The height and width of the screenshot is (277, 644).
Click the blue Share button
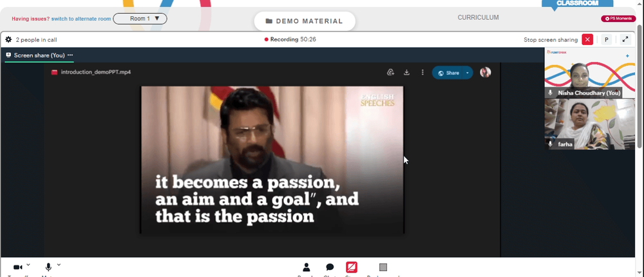click(448, 73)
